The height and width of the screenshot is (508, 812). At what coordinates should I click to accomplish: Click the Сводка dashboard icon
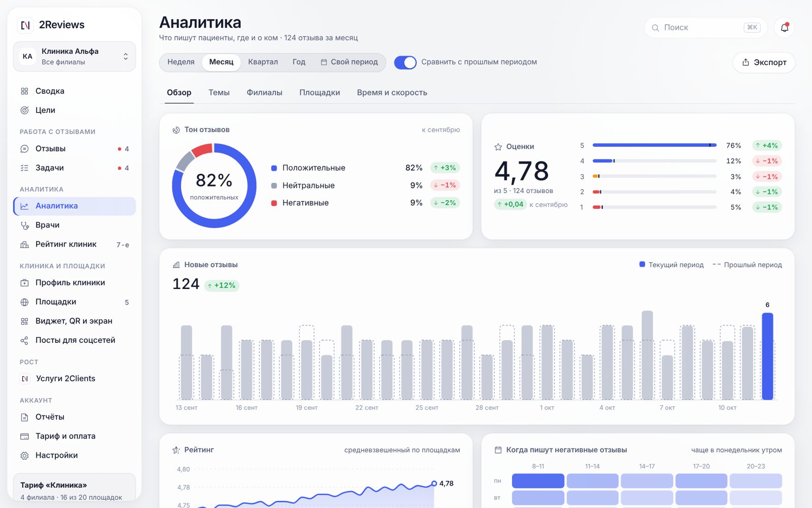24,91
